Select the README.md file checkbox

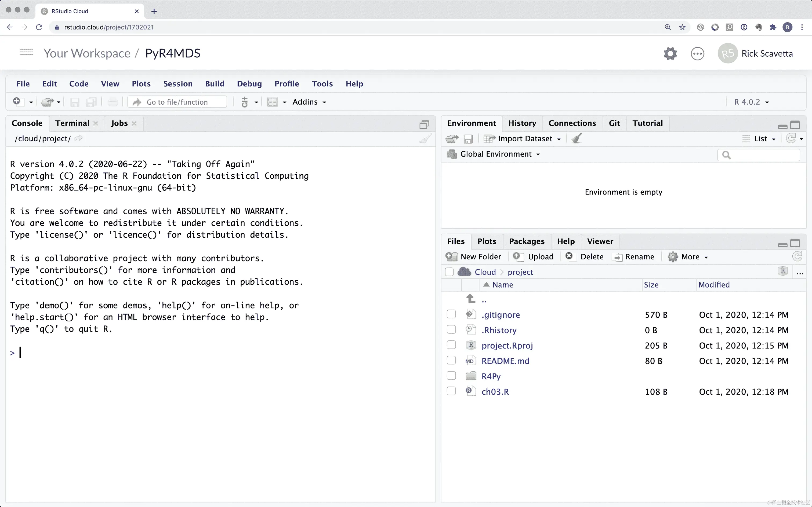pos(451,361)
